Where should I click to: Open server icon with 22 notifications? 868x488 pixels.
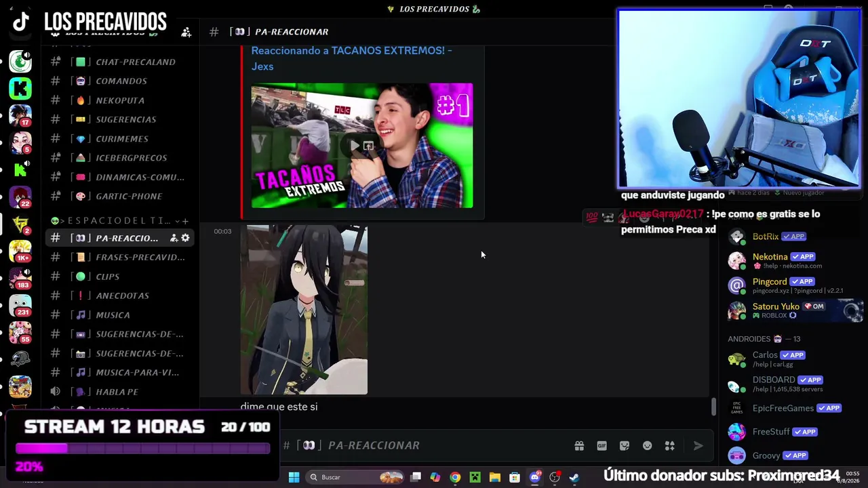pyautogui.click(x=20, y=197)
